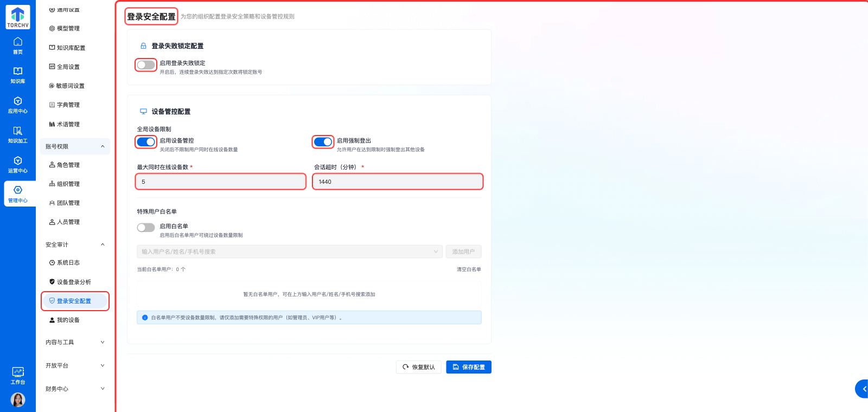Enable the 启用白名单 switch
The image size is (868, 412).
coord(146,228)
